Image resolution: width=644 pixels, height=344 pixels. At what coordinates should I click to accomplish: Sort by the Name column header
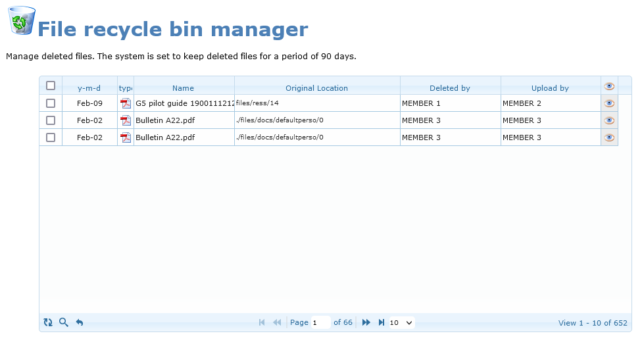pos(183,88)
